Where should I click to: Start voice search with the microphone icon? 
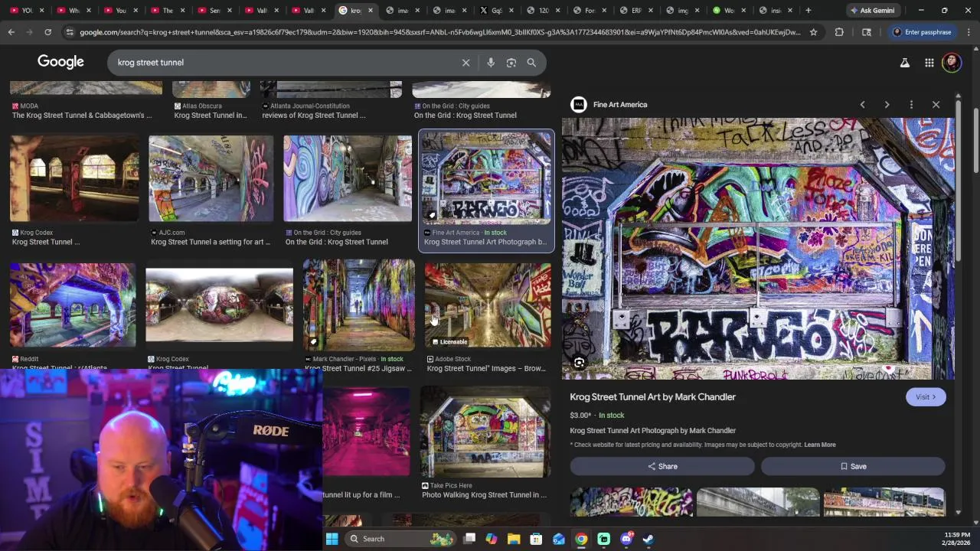(x=491, y=63)
